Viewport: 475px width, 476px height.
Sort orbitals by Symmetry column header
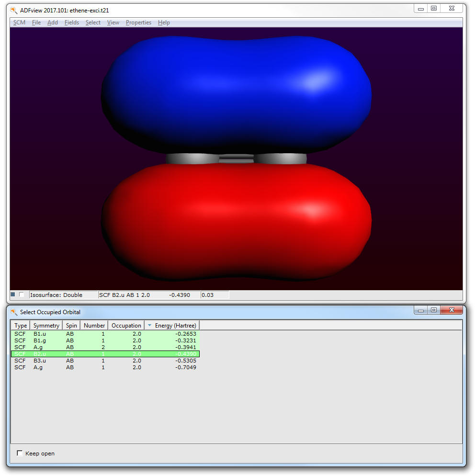(x=46, y=326)
